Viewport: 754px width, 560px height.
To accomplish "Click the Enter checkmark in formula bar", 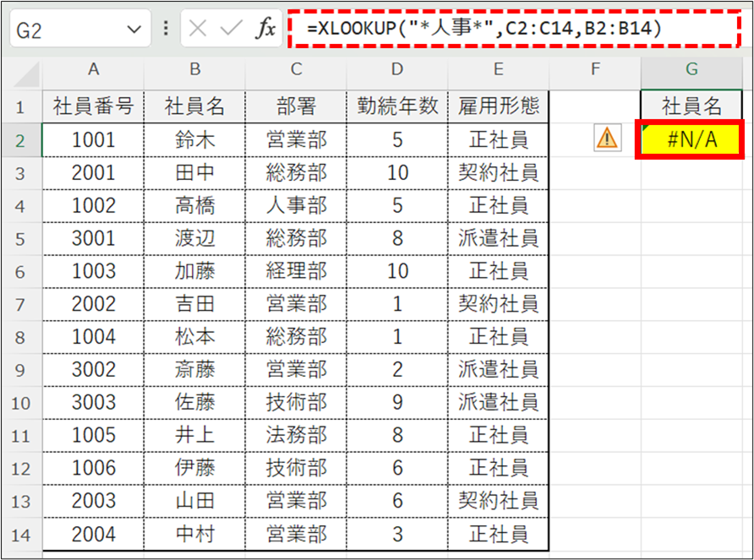I will tap(231, 30).
